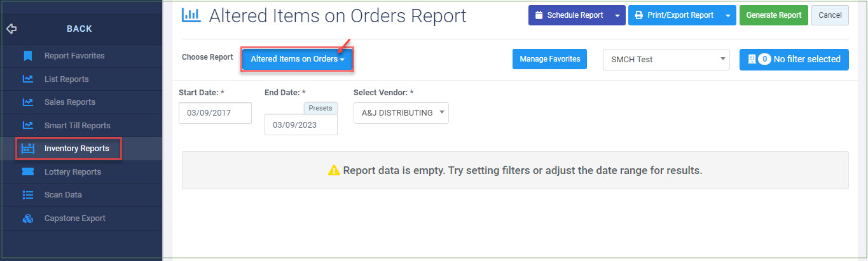The image size is (868, 261).
Task: Click the Smart Till Reports icon
Action: click(27, 126)
